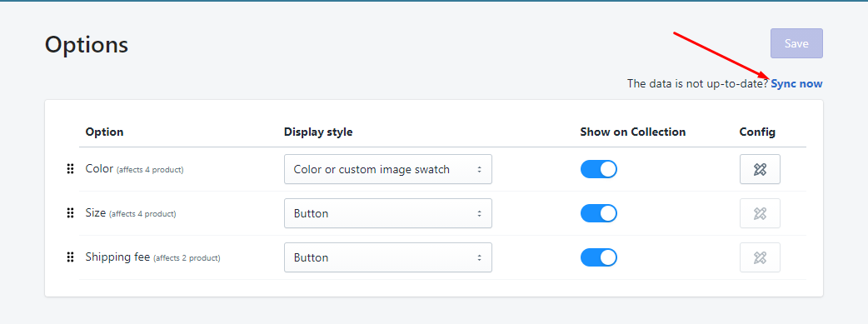Open the Color display style dropdown

[x=388, y=169]
